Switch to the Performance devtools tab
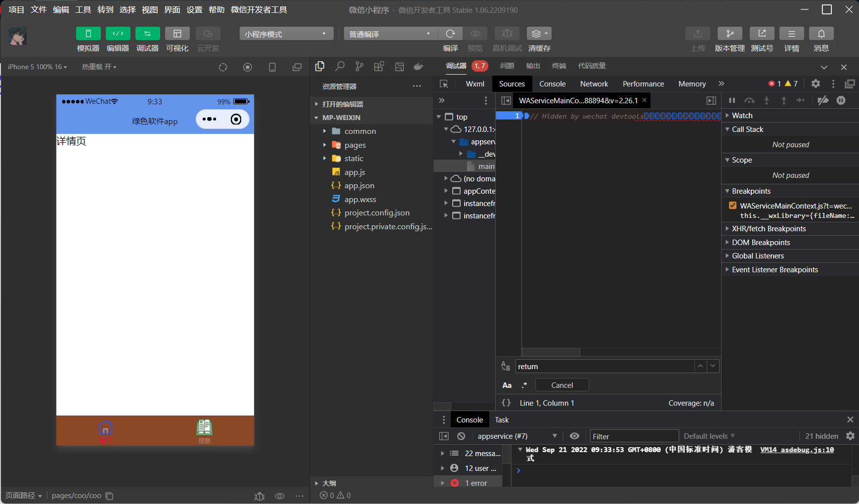The image size is (859, 504). pyautogui.click(x=643, y=84)
